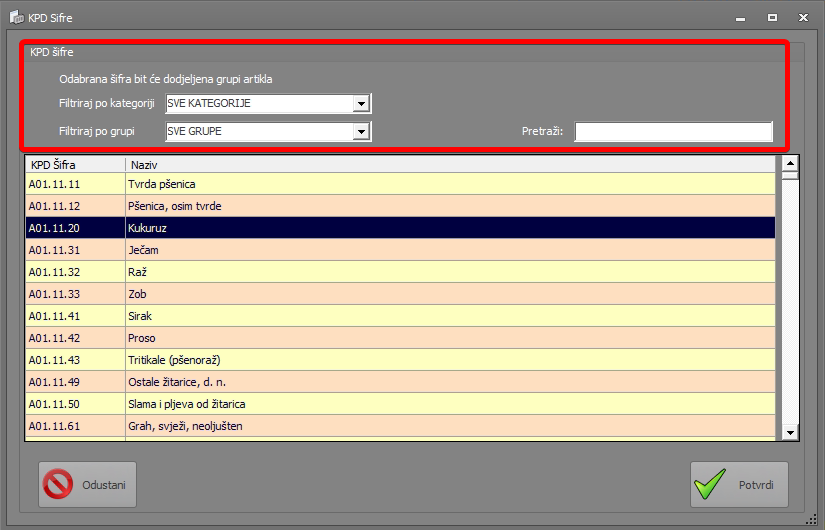The width and height of the screenshot is (825, 530).
Task: Click the KPD Sifre title bar icon
Action: tap(16, 18)
